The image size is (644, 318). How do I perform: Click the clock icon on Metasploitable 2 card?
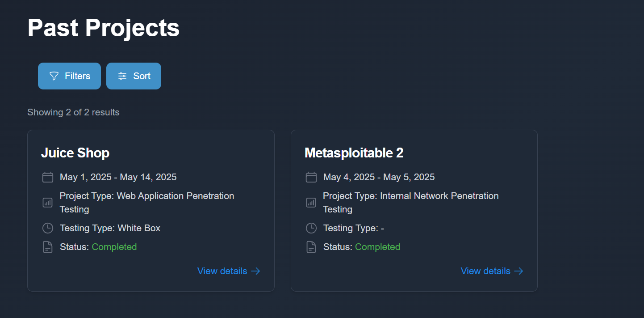coord(311,228)
